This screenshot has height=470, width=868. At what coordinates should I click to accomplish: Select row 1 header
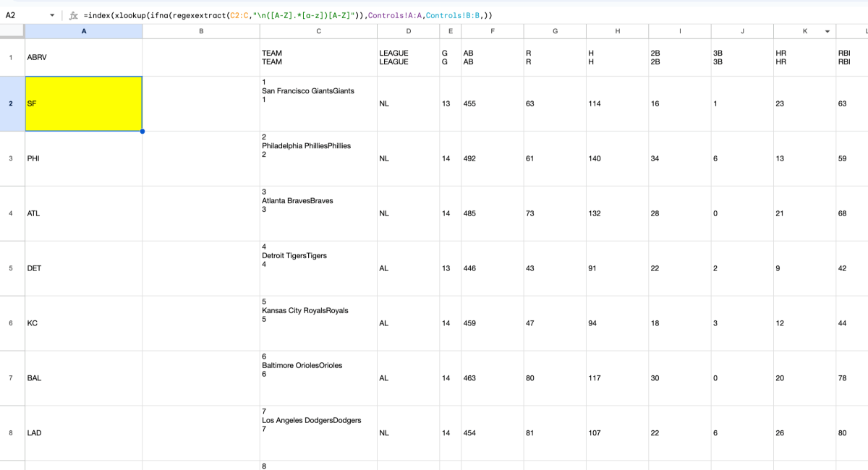(12, 57)
